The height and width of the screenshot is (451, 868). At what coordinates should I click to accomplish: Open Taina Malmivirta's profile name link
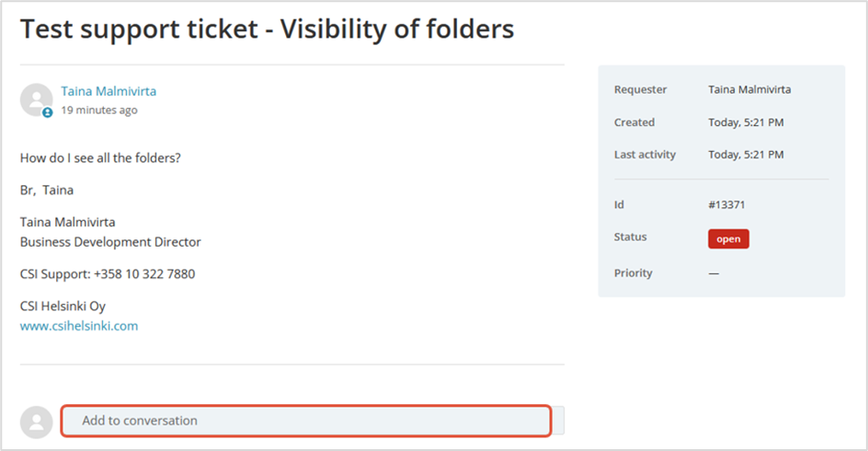tap(108, 91)
